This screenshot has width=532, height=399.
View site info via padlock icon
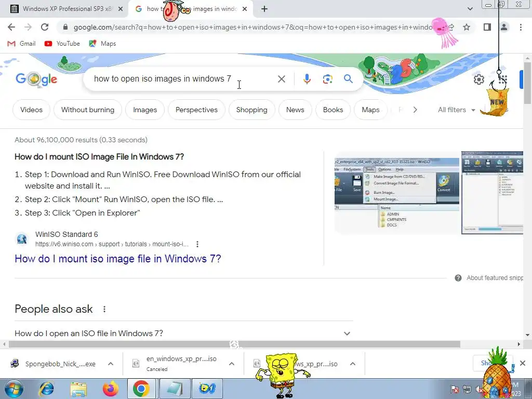pyautogui.click(x=65, y=27)
